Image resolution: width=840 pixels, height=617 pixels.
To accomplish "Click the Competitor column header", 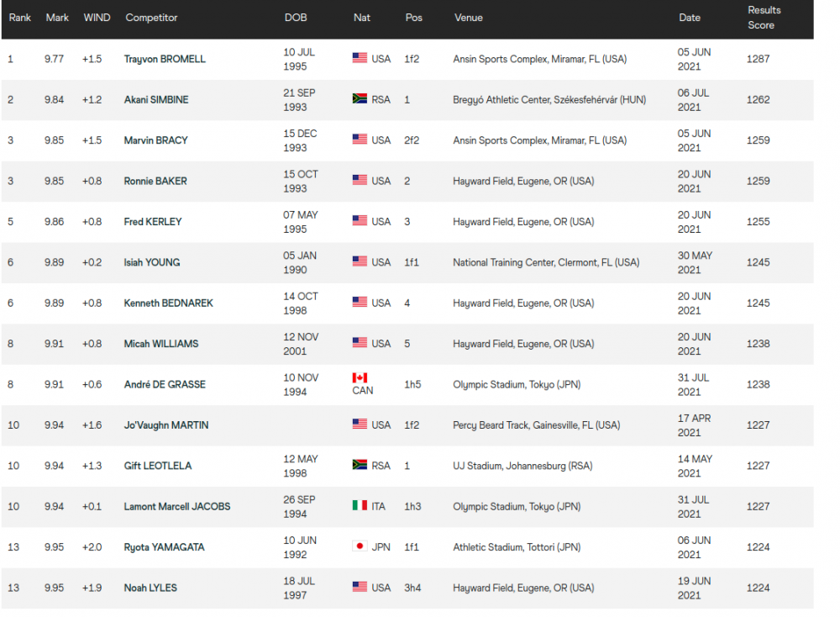I will 151,18.
